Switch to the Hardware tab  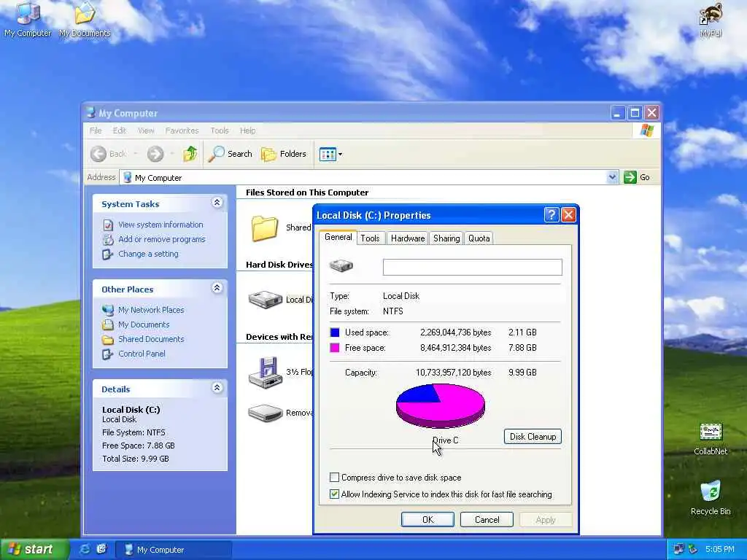(408, 238)
